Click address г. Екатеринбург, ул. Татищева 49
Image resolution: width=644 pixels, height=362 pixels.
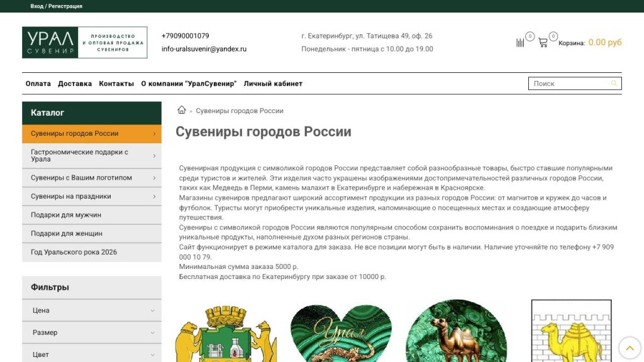point(367,36)
